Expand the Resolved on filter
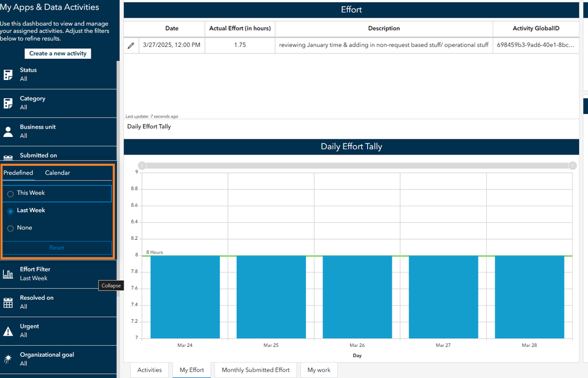Screen dimensions: 588x378 click(x=58, y=302)
